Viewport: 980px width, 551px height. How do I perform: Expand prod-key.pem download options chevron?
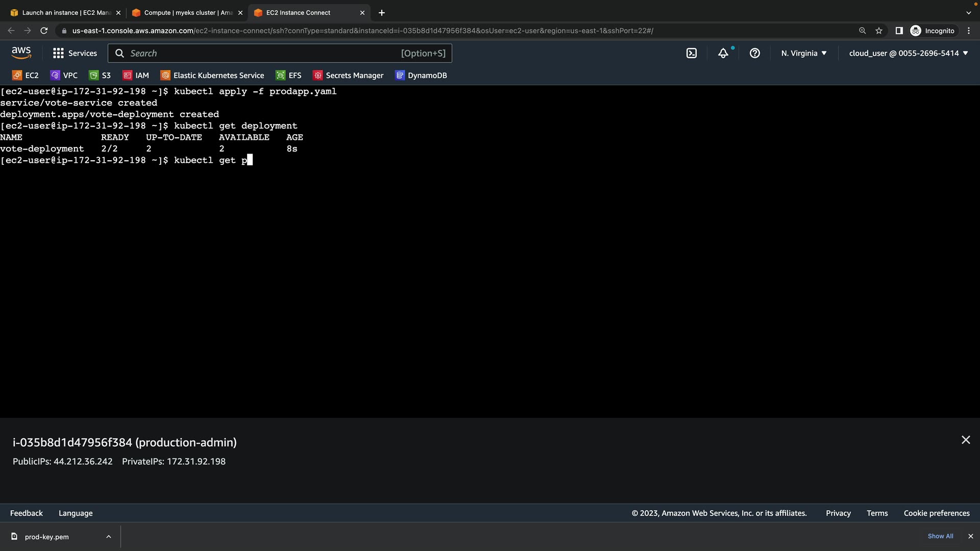point(109,537)
